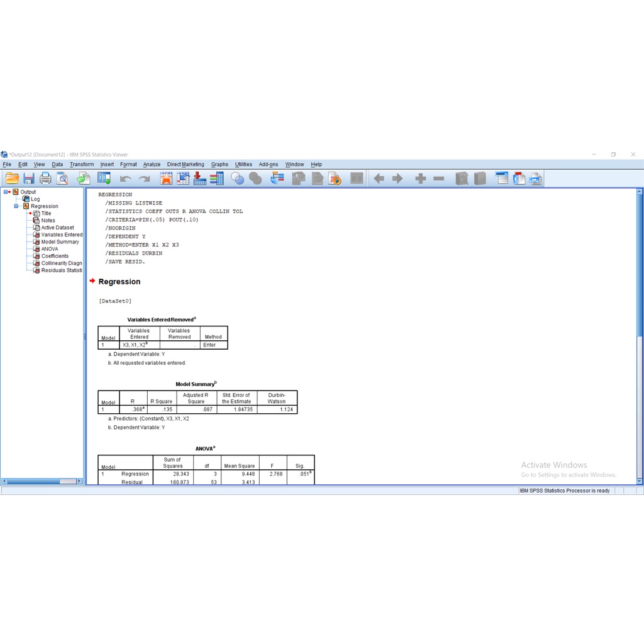Click the Demote right arrow icon
The height and width of the screenshot is (644, 644).
pyautogui.click(x=397, y=179)
